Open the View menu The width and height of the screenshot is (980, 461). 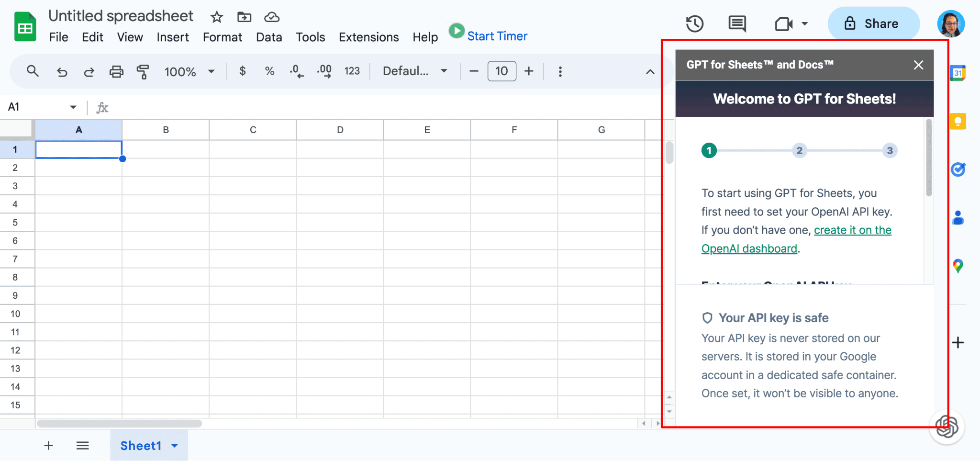point(130,37)
